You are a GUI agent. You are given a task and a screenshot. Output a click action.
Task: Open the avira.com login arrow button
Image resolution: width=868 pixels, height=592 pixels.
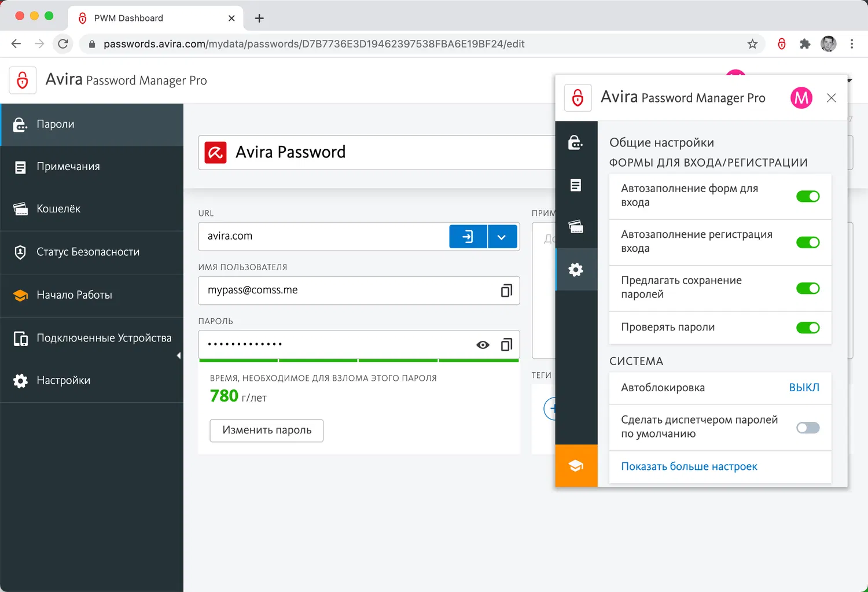(468, 236)
